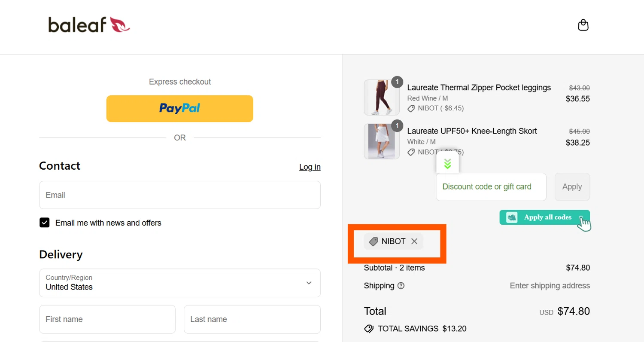Click the Apply all codes button
The height and width of the screenshot is (342, 644).
(x=544, y=217)
